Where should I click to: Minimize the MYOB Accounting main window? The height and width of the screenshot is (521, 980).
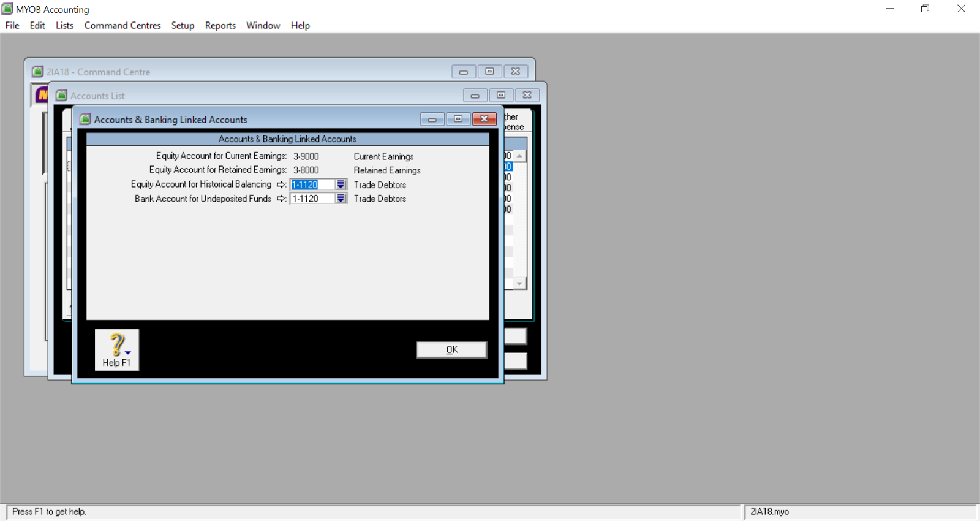[x=890, y=9]
